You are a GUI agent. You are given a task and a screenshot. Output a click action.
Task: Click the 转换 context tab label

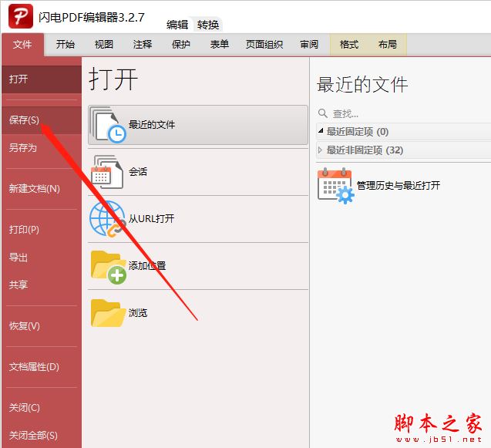pos(208,25)
